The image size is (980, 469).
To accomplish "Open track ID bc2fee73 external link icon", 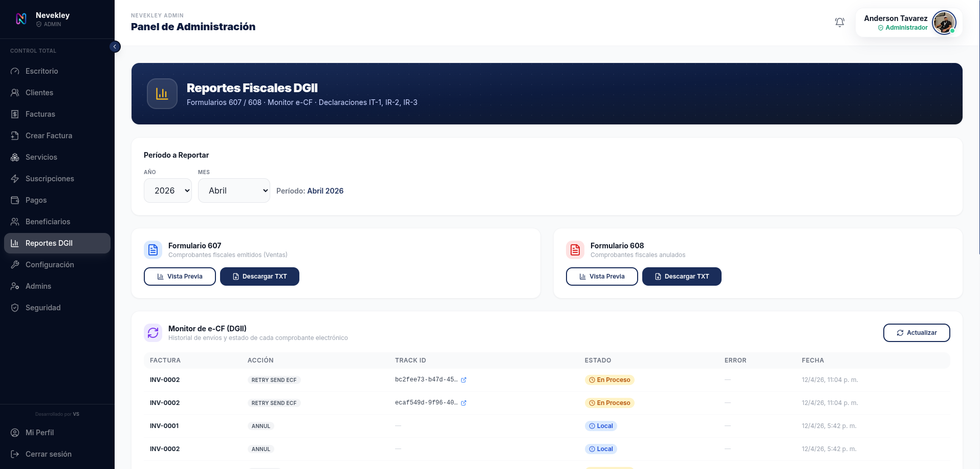I will (464, 380).
